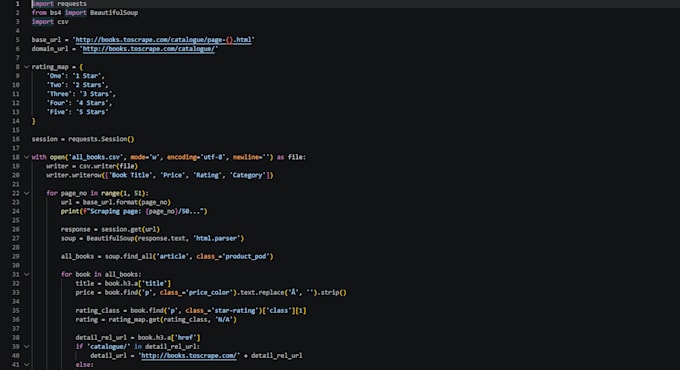Collapse the "if 'catalogue/'" block fold arrow
The image size is (680, 370).
point(26,347)
